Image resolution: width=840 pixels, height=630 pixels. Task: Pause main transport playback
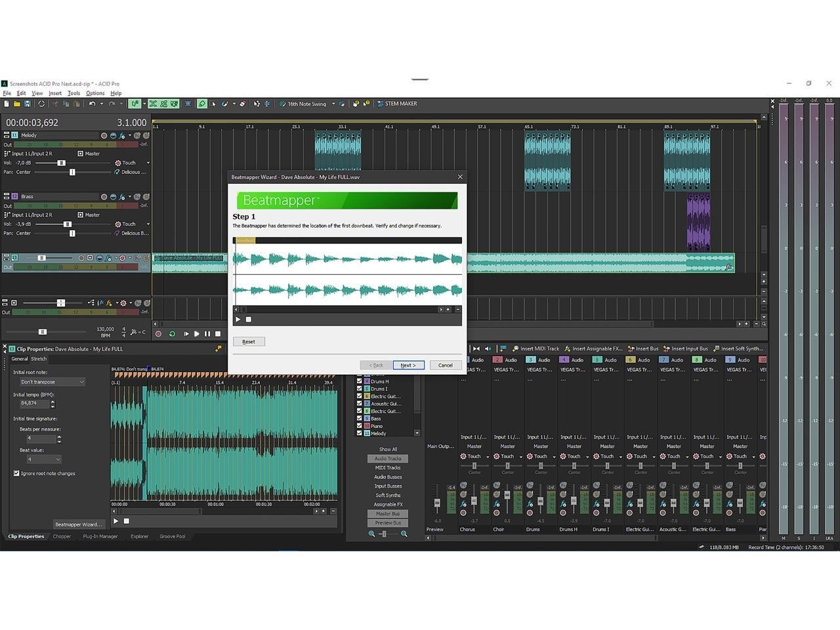click(207, 334)
